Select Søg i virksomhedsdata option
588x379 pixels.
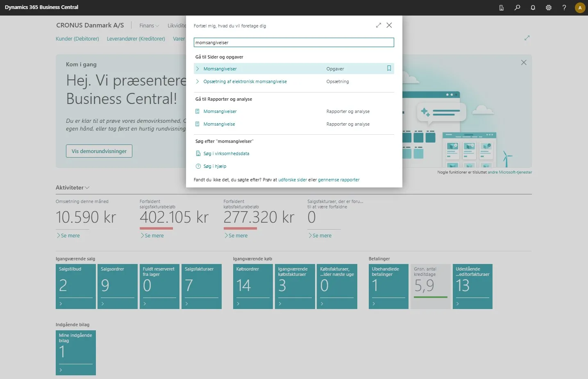[226, 153]
